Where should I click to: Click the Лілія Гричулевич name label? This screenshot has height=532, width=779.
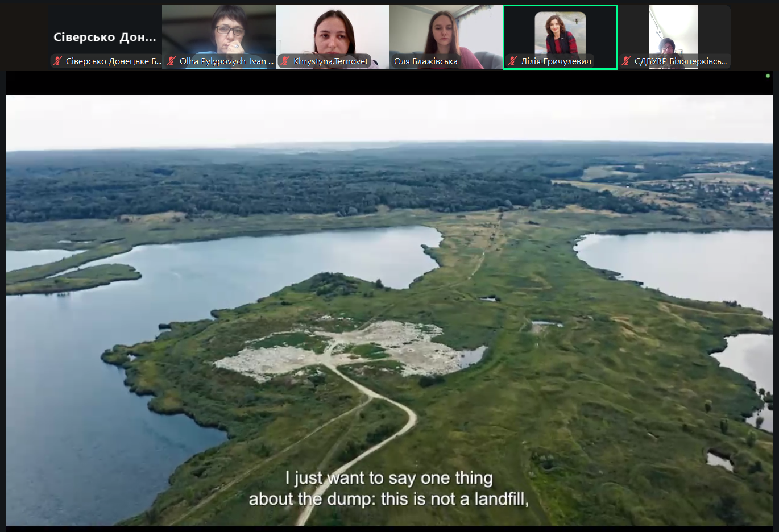(556, 61)
